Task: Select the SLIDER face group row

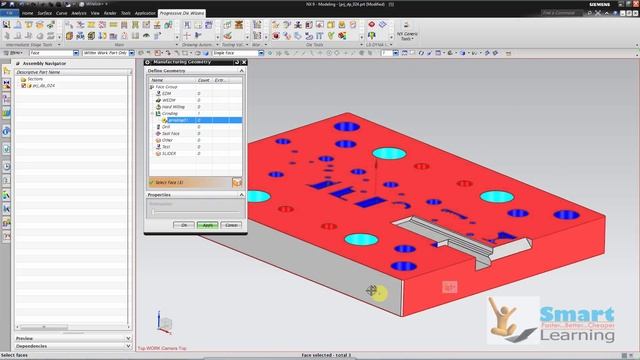Action: 196,153
